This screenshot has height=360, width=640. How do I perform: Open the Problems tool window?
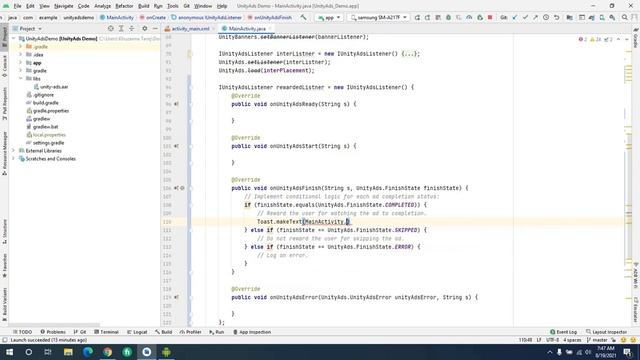pyautogui.click(x=53, y=332)
